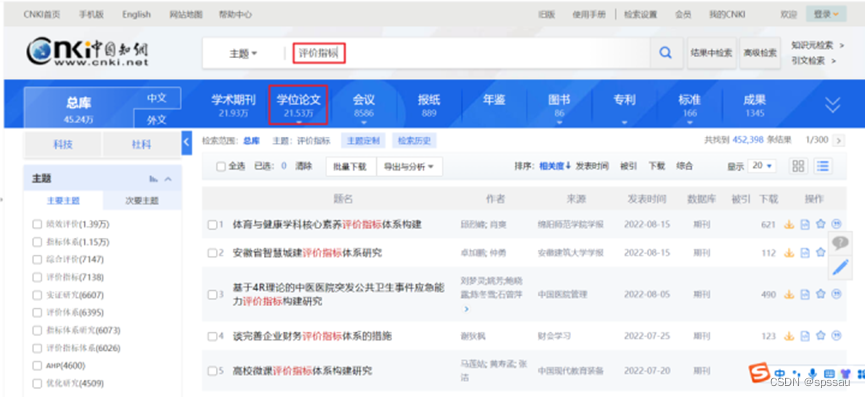Select checkbox for result 4
The width and height of the screenshot is (865, 397).
(x=212, y=336)
